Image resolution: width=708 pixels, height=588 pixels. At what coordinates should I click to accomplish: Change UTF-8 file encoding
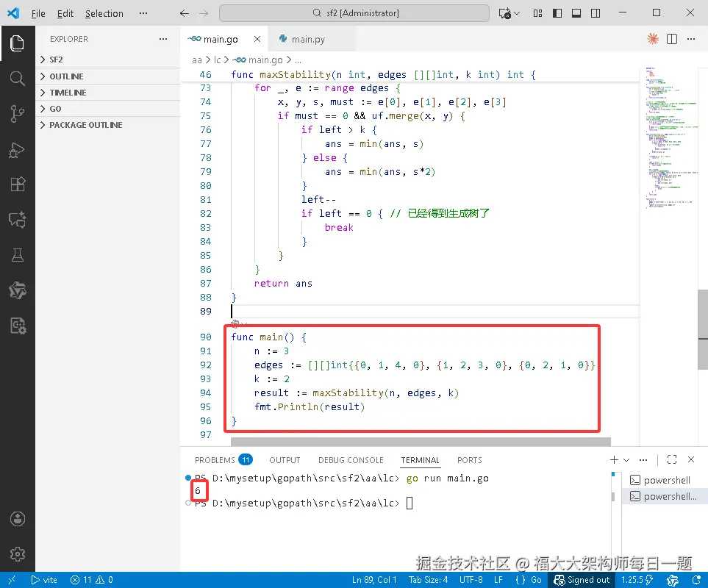click(471, 580)
